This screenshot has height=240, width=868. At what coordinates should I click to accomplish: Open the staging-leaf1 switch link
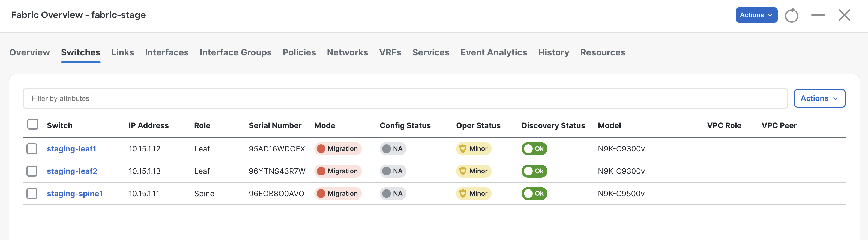point(71,148)
